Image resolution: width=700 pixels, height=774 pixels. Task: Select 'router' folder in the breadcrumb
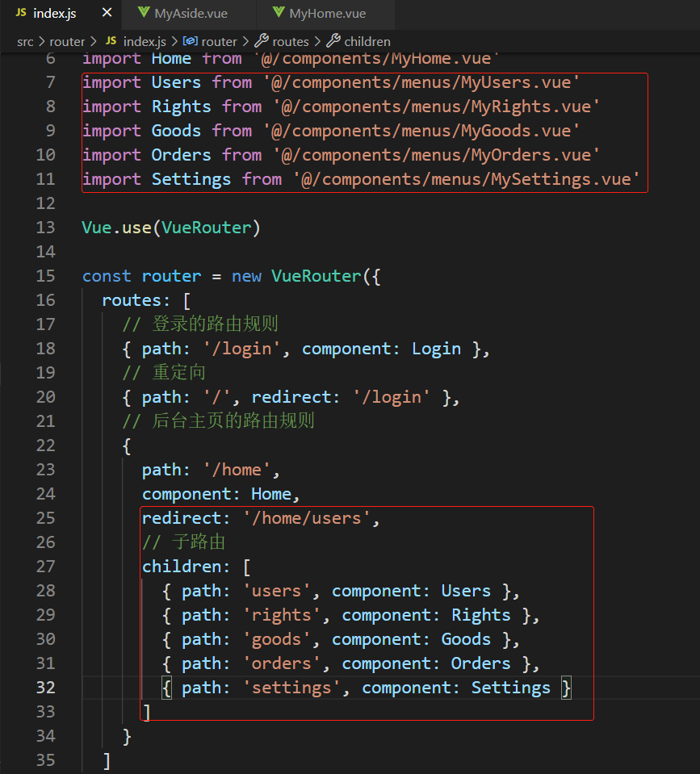pyautogui.click(x=67, y=41)
